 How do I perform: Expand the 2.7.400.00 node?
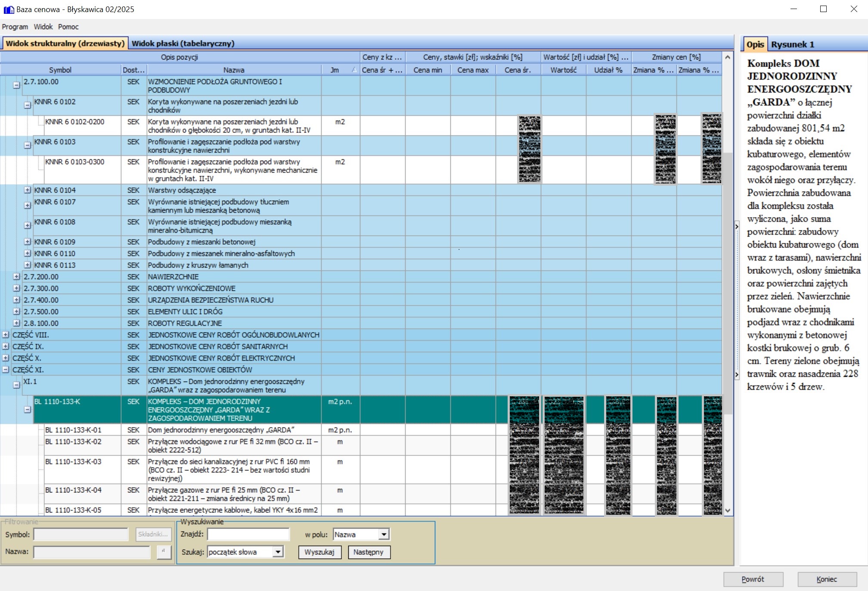coord(16,300)
